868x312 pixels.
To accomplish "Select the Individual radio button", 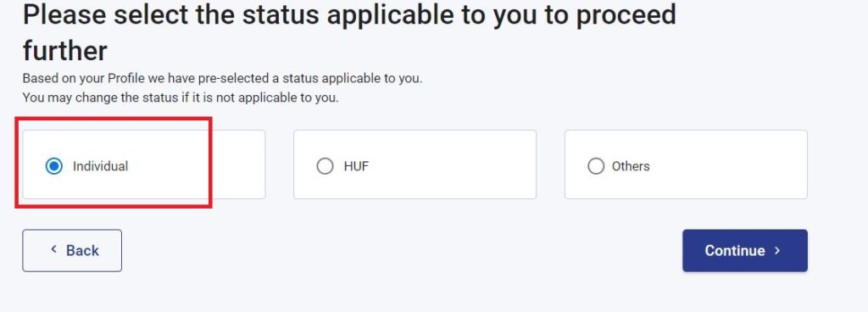I will pos(53,166).
